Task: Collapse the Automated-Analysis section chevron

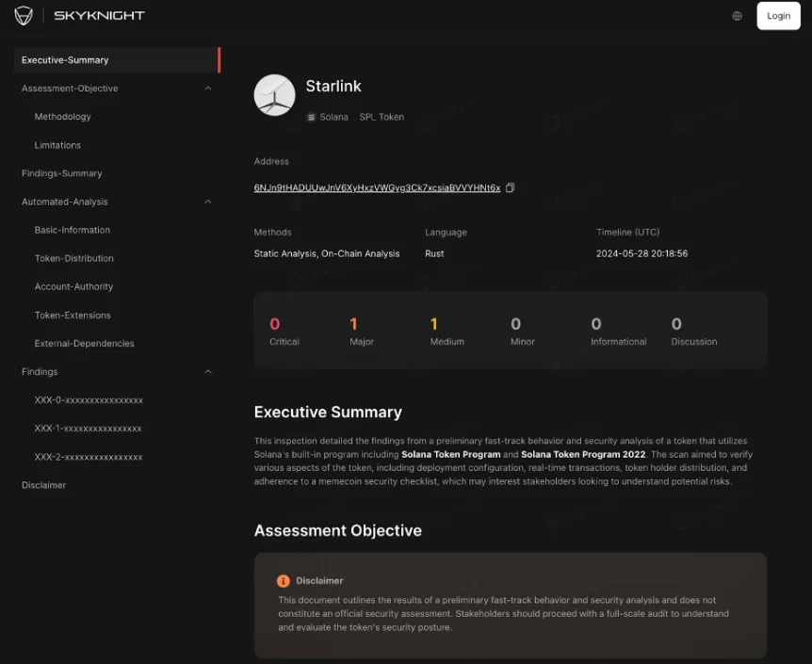Action: tap(207, 202)
